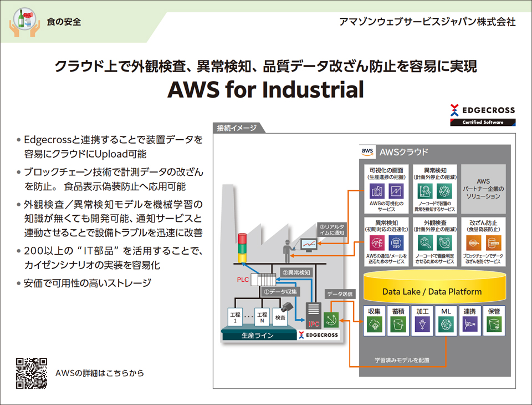The height and width of the screenshot is (405, 532).
Task: Click the 収集 collection icon
Action: pos(374,325)
